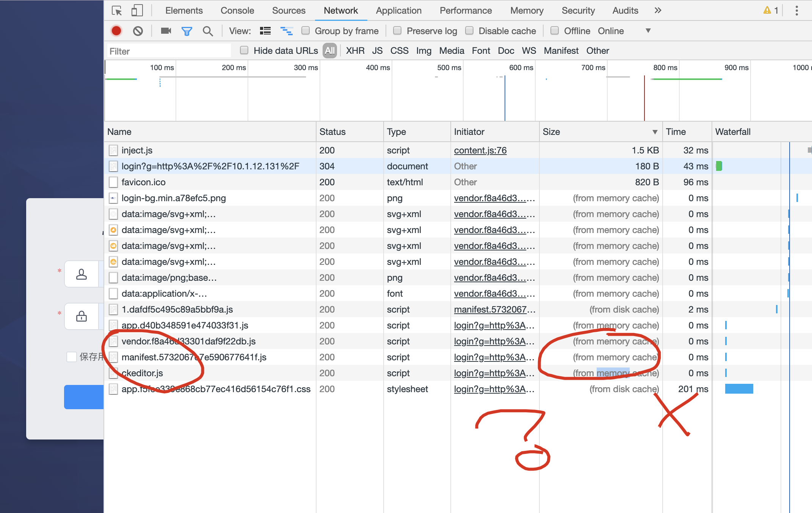Sort by the Initiator column header
812x513 pixels.
(x=495, y=132)
